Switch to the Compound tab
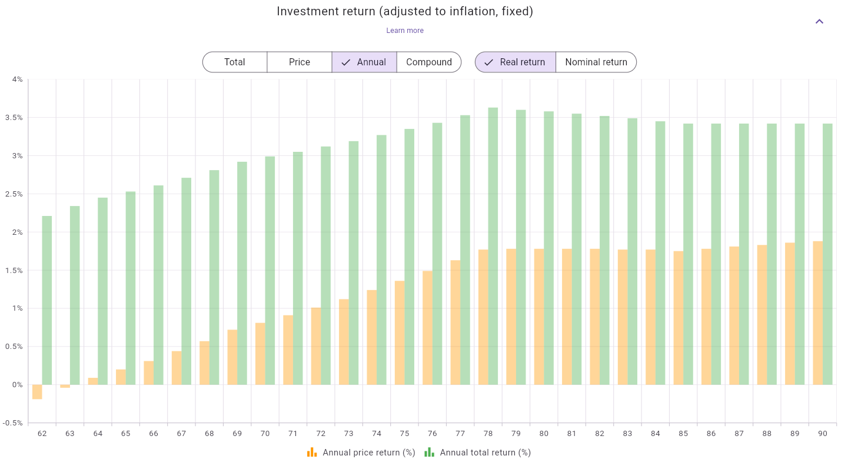The width and height of the screenshot is (868, 469). (429, 62)
